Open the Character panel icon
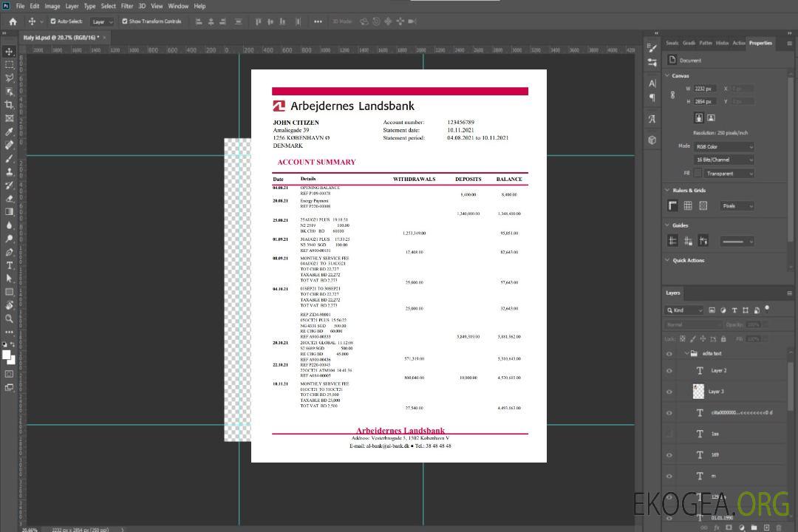Screen dimensions: 798x532 pos(652,83)
